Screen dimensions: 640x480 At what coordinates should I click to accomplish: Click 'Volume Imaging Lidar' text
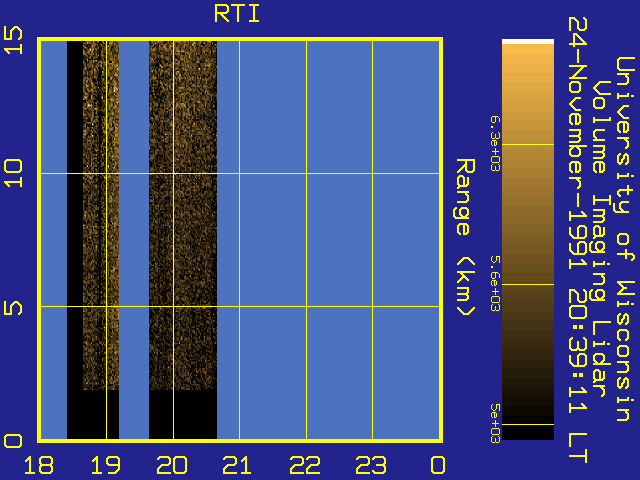point(602,239)
